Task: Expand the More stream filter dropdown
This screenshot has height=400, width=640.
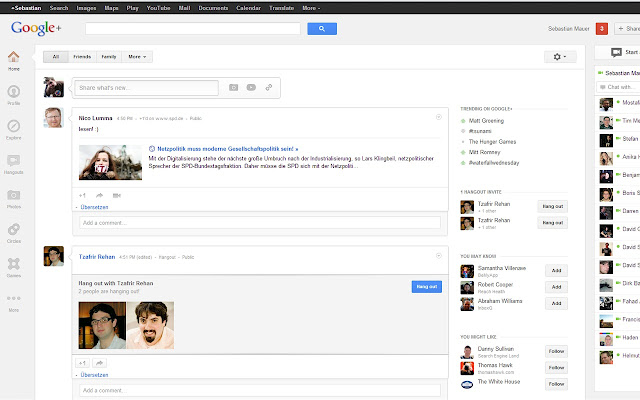Action: [x=139, y=57]
